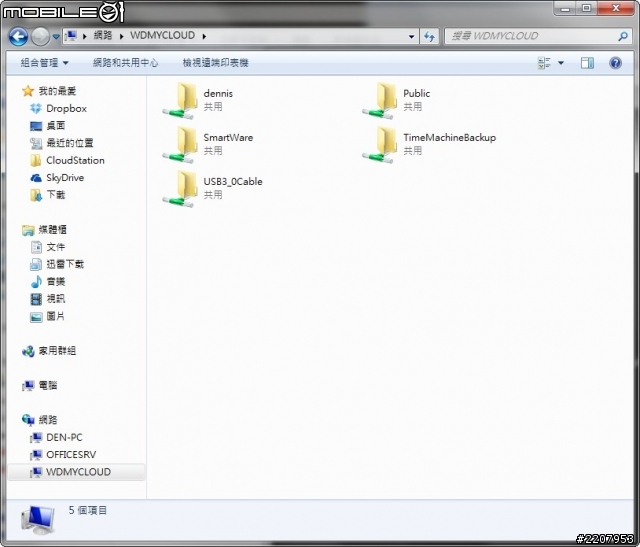Click the TimeMachineBackup name label
Screen dimensions: 640x547
(449, 138)
